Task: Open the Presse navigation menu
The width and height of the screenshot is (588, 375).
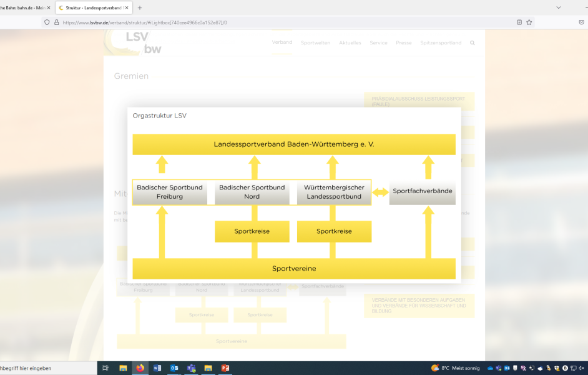Action: [x=403, y=42]
